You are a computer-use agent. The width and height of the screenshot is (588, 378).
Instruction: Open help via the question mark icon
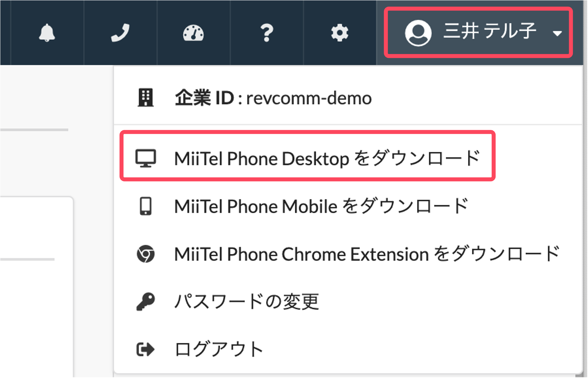pyautogui.click(x=267, y=33)
